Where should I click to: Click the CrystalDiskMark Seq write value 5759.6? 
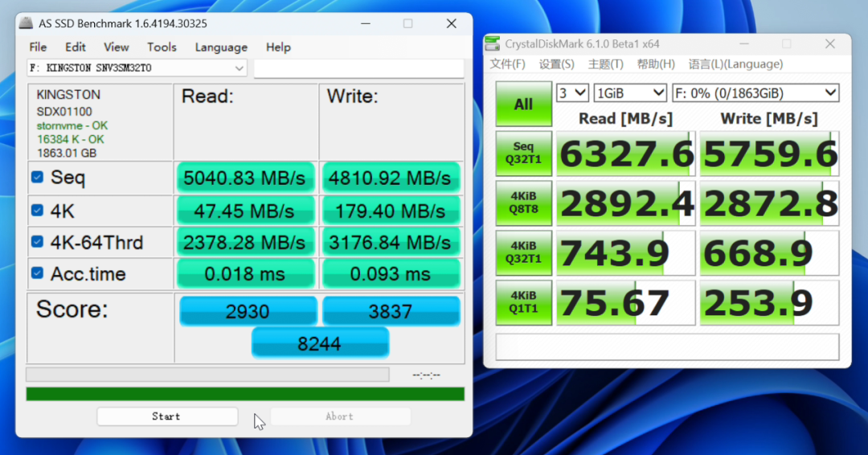769,154
